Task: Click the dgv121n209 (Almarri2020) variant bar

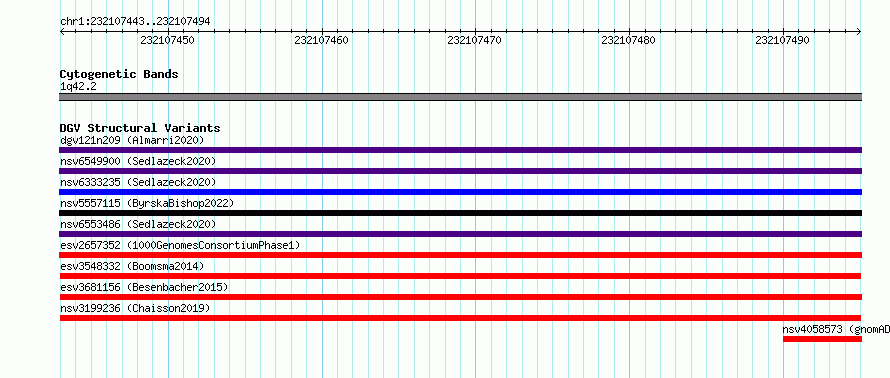Action: (460, 150)
